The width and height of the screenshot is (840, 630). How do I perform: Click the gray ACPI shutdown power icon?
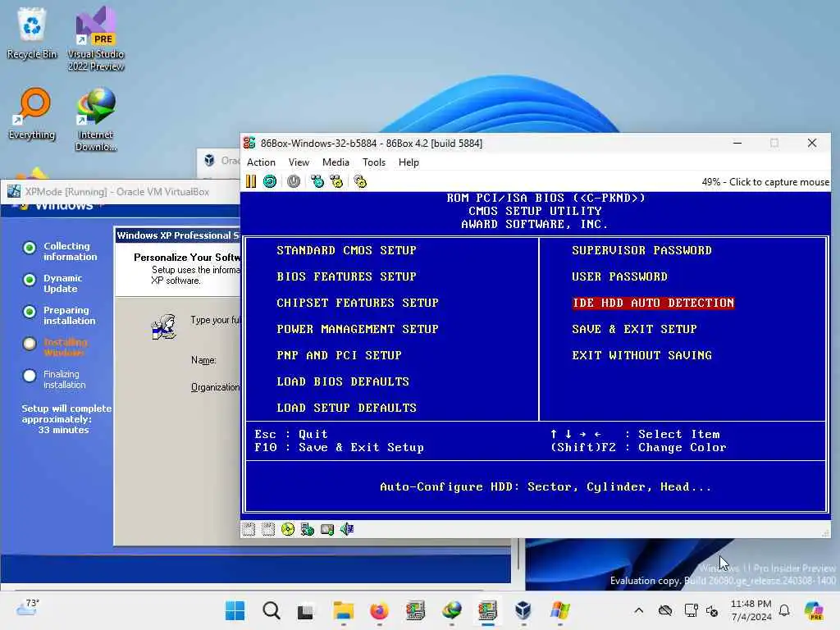[294, 181]
